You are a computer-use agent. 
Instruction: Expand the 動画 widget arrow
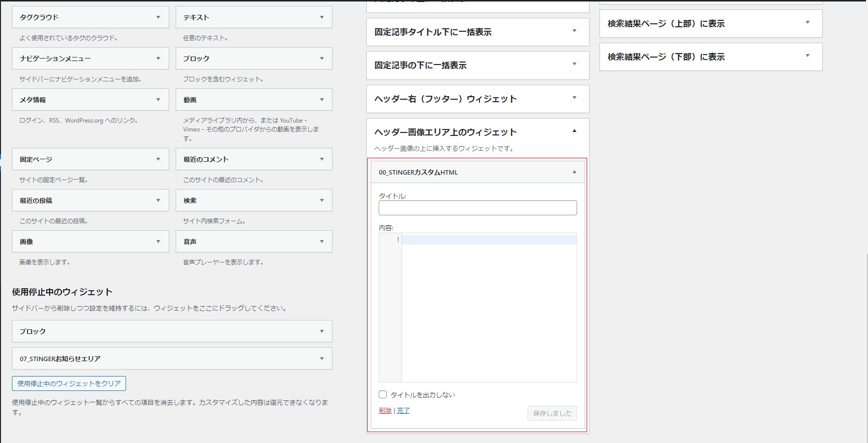click(322, 100)
